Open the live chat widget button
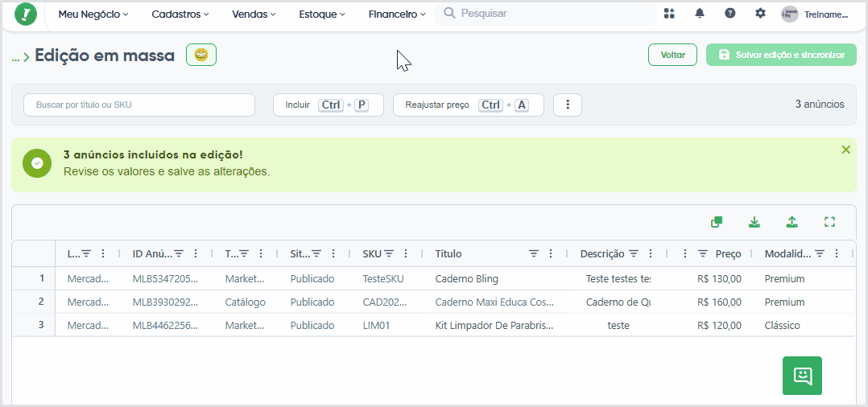 tap(802, 376)
